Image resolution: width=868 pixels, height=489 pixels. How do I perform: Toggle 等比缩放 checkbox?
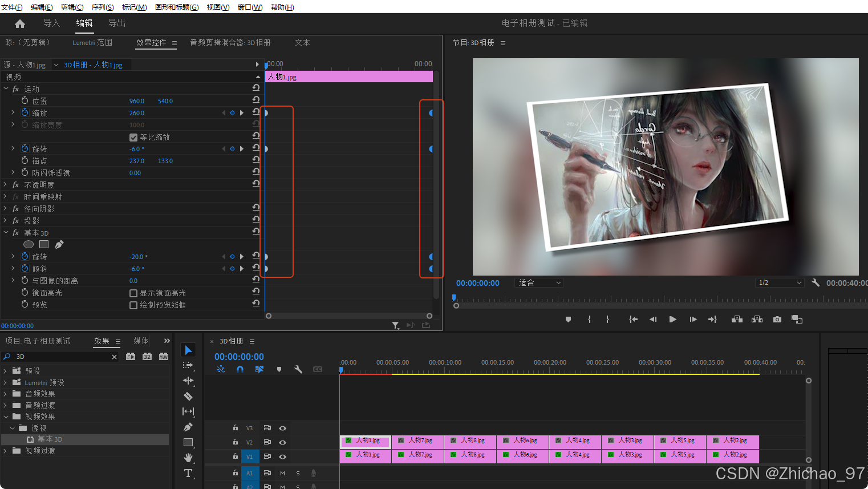(133, 137)
